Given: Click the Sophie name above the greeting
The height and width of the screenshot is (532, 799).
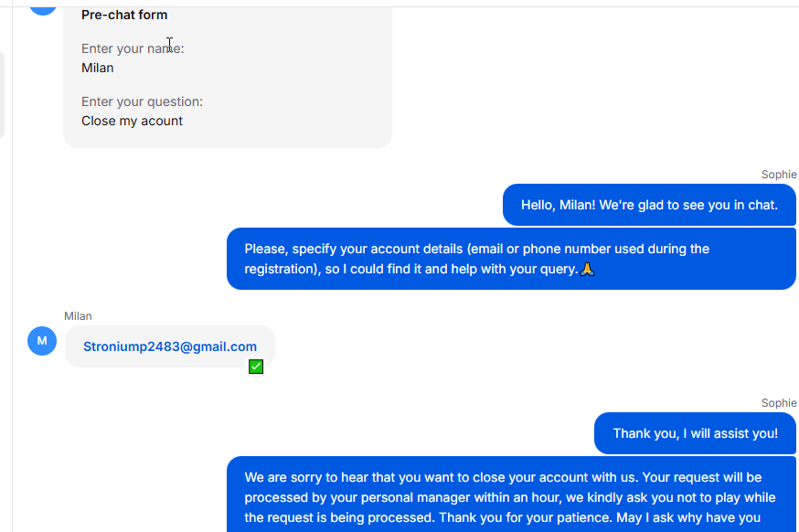Looking at the screenshot, I should pyautogui.click(x=779, y=175).
